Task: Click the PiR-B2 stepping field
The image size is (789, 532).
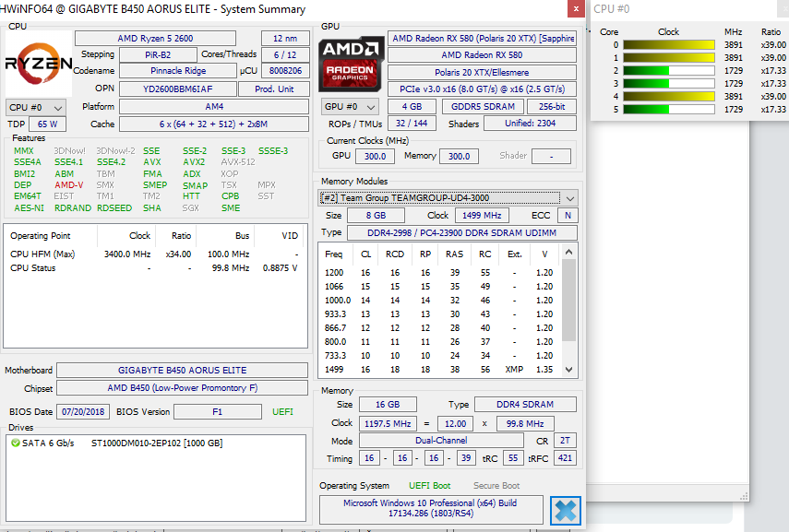Action: tap(158, 54)
